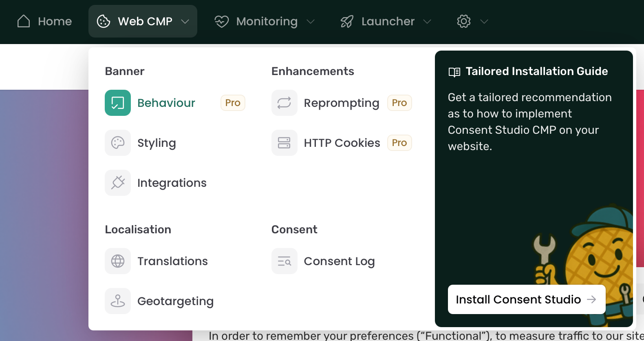Select the HTTP Cookies server icon
Screen dimensions: 644x341
click(285, 143)
